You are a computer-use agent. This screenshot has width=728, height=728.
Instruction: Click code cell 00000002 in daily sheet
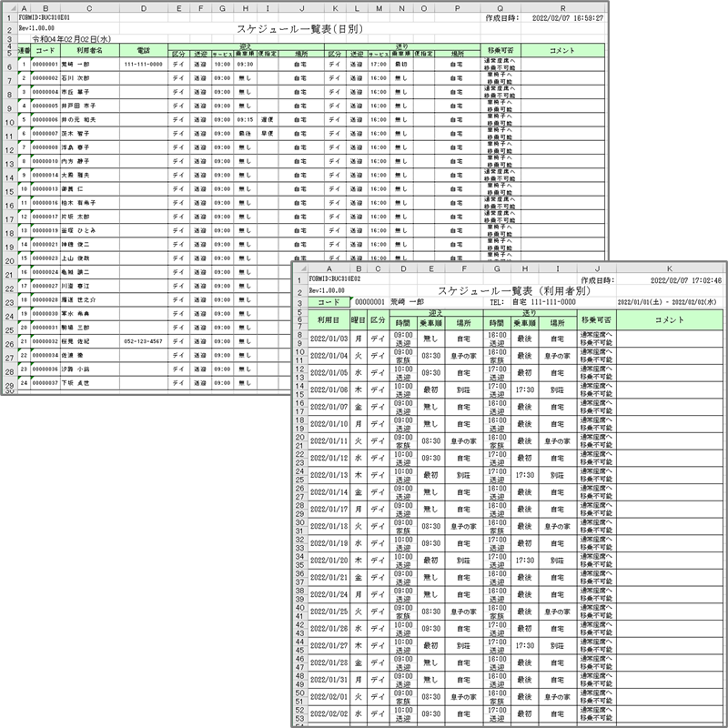(x=45, y=78)
